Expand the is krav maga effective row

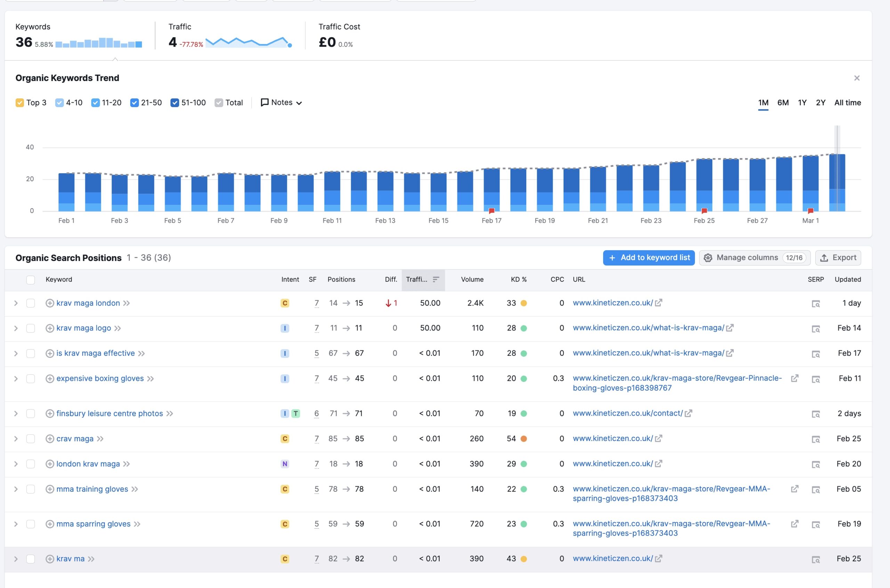16,353
